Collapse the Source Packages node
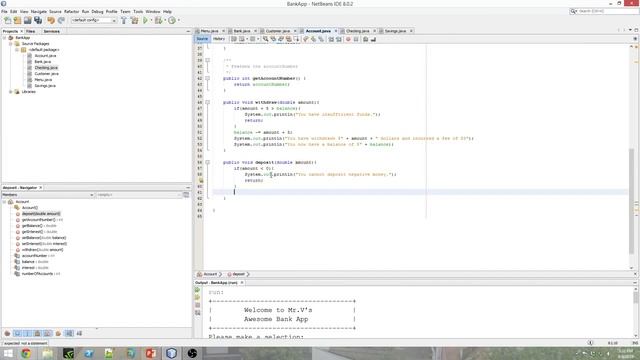The height and width of the screenshot is (360, 640). pos(11,44)
